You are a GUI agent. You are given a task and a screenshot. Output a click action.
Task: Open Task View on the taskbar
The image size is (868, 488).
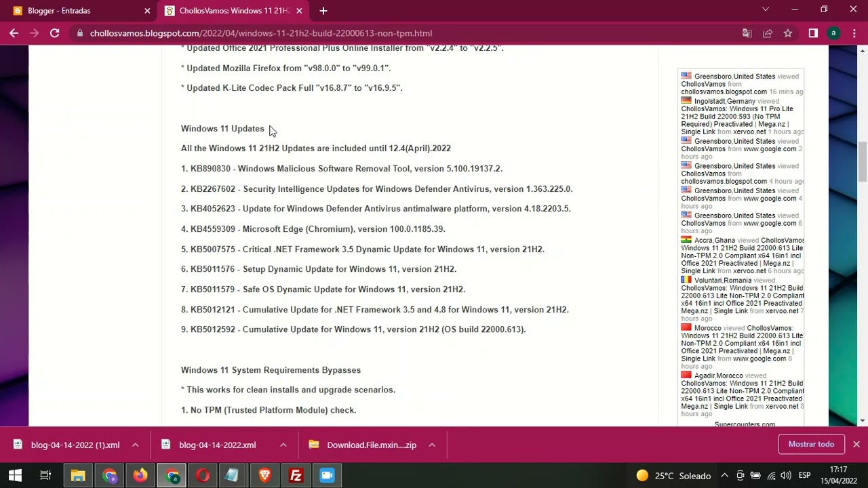click(45, 476)
